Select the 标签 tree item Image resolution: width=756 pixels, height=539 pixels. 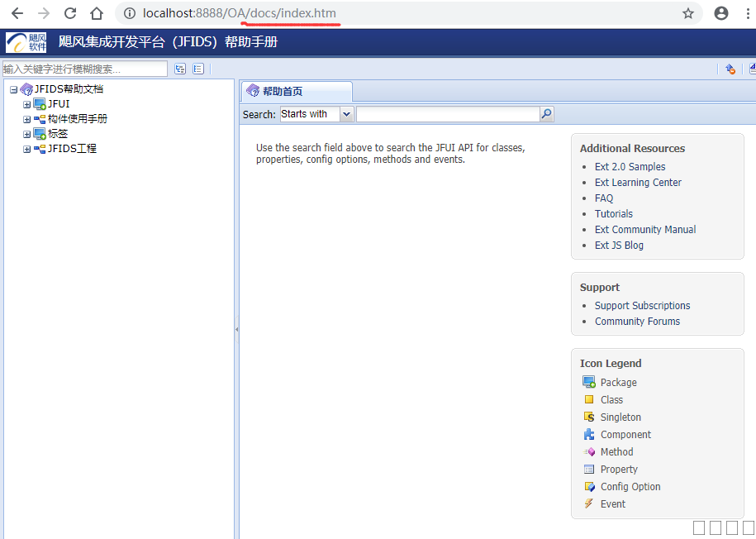(x=58, y=134)
